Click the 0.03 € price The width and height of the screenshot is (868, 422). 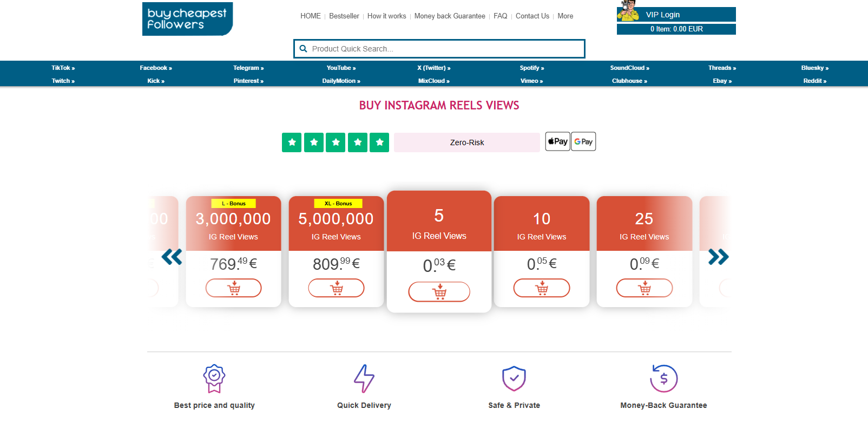[439, 265]
